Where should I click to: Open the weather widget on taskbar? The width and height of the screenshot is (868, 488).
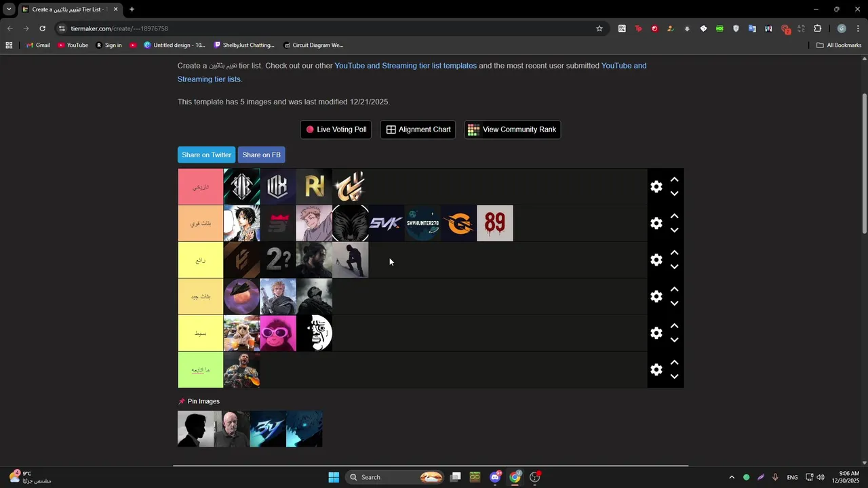(31, 477)
